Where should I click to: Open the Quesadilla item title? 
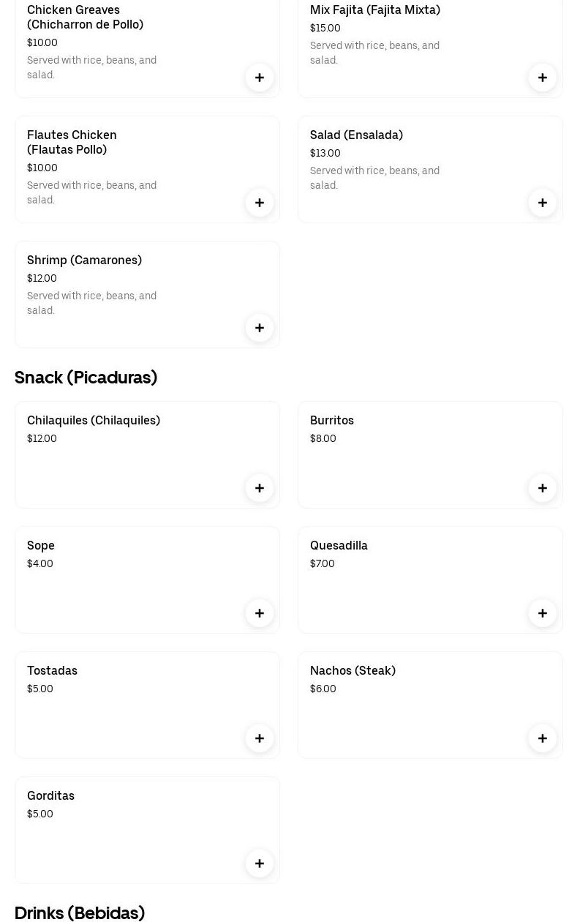339,546
